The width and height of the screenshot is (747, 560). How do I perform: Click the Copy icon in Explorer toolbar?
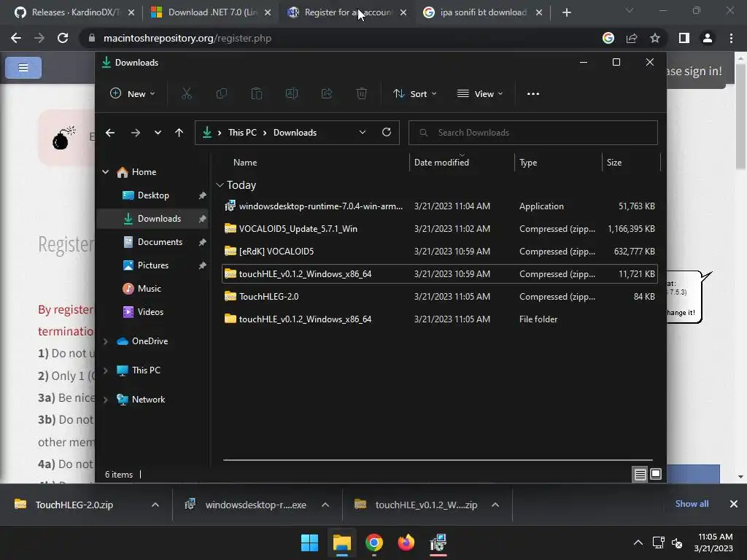222,94
